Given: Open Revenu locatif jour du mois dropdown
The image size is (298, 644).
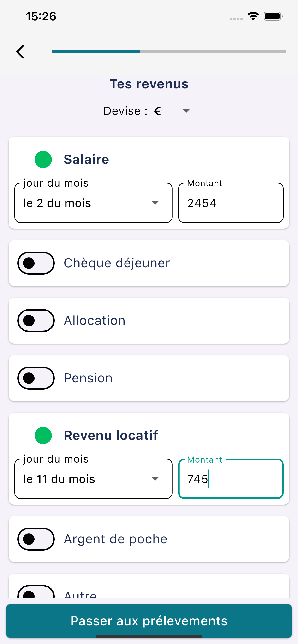Looking at the screenshot, I should (x=93, y=479).
